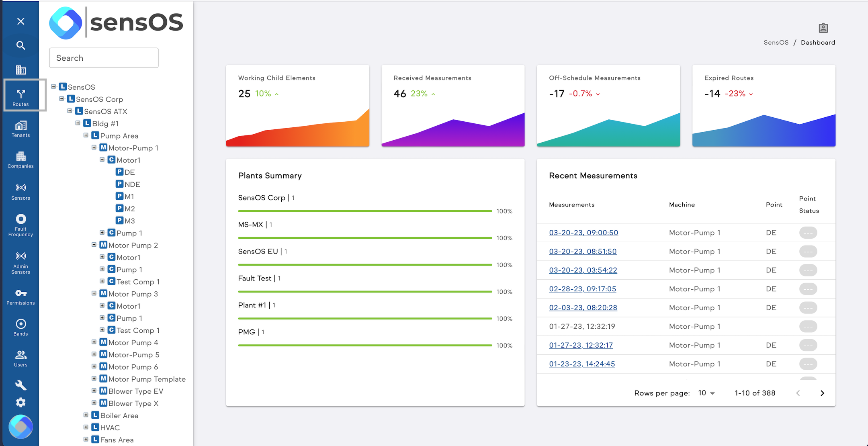Open the Sensors section
This screenshot has height=446, width=868.
click(21, 192)
